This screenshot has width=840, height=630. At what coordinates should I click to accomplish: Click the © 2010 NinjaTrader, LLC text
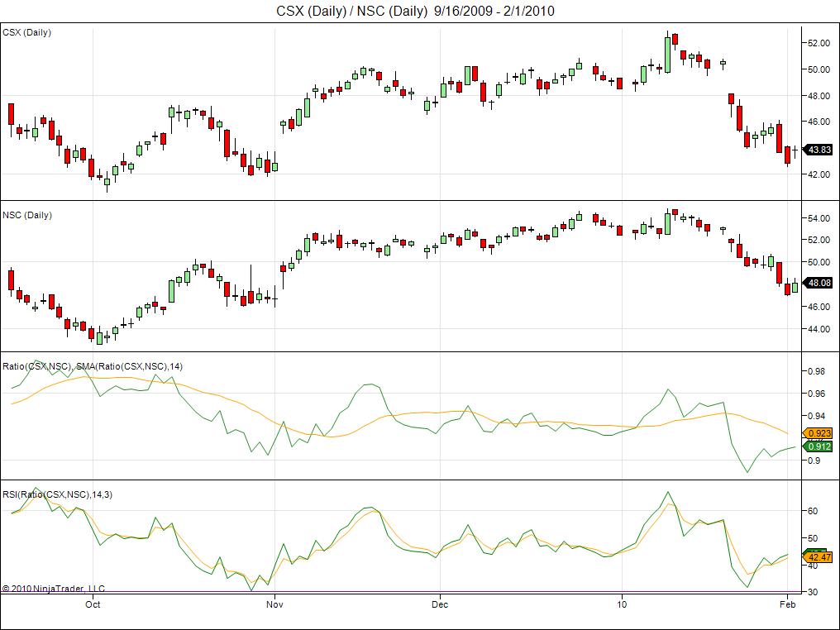pos(54,589)
